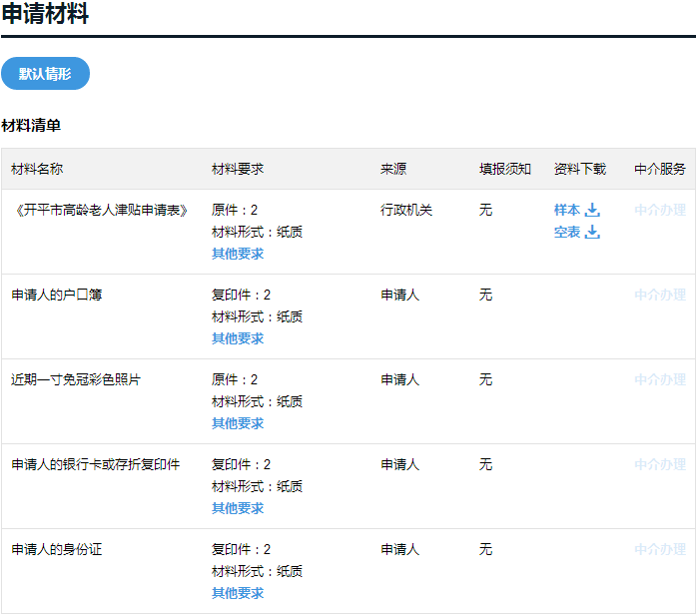This screenshot has width=698, height=616.
Task: Click 复印件：2 in the 银行卡或存折 row
Action: click(242, 464)
